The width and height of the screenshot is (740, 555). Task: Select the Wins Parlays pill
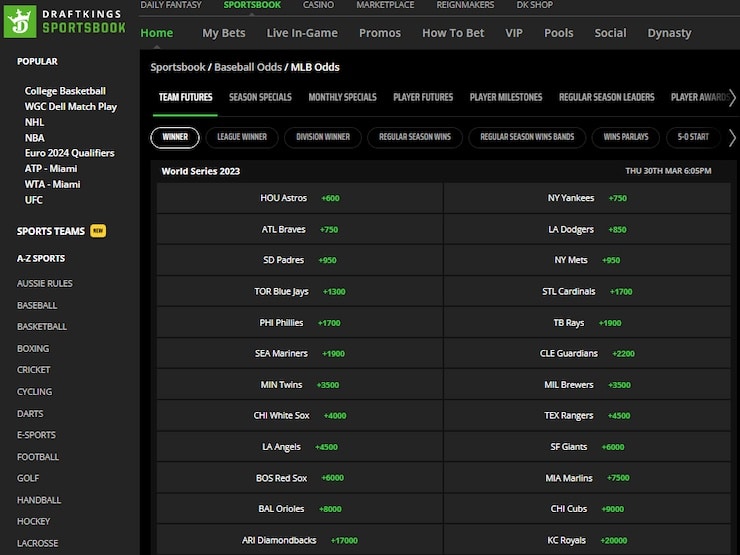pyautogui.click(x=626, y=137)
